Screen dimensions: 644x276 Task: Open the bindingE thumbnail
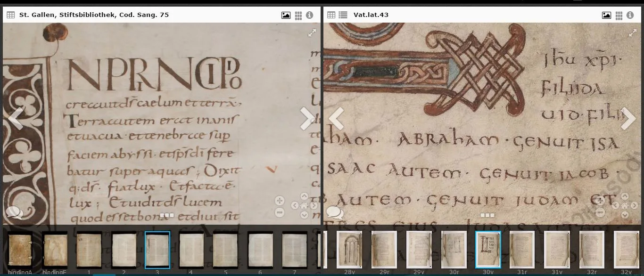click(55, 250)
